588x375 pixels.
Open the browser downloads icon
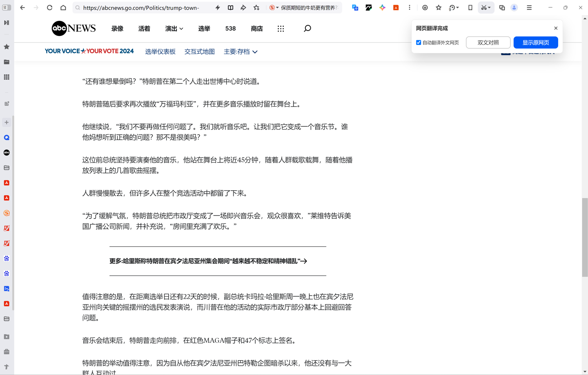click(425, 8)
